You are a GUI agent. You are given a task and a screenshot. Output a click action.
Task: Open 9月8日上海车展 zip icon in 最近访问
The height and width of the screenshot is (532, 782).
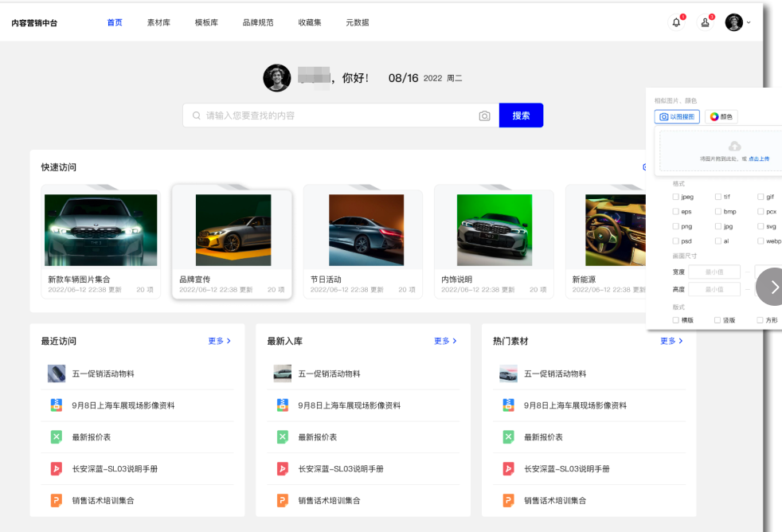coord(57,405)
